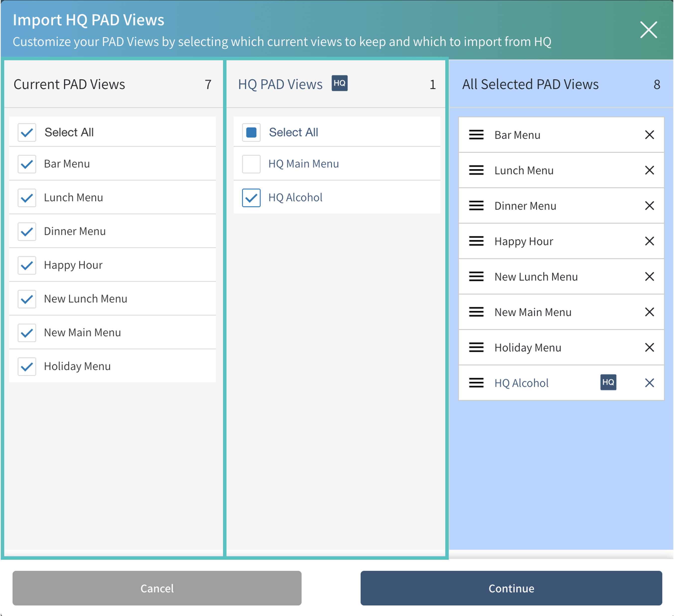Screen dimensions: 674x616
Task: Remove New Main Menu from selected views
Action: point(649,312)
